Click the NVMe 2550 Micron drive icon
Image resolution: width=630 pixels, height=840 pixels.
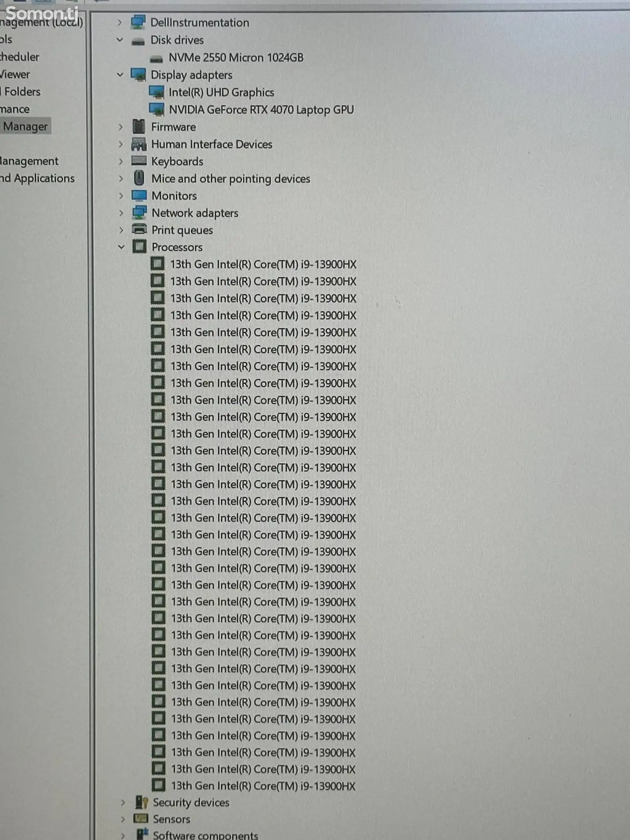tap(156, 59)
